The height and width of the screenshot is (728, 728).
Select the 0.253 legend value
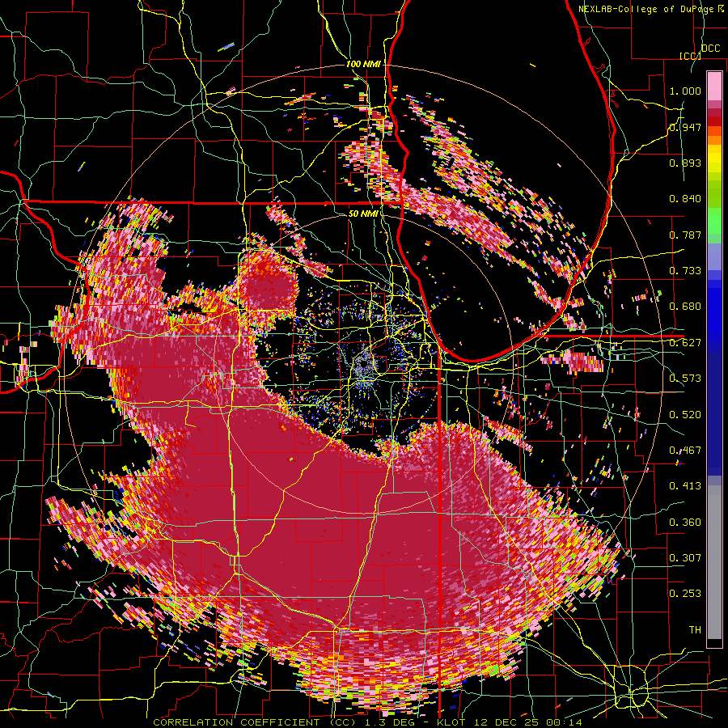[x=685, y=594]
